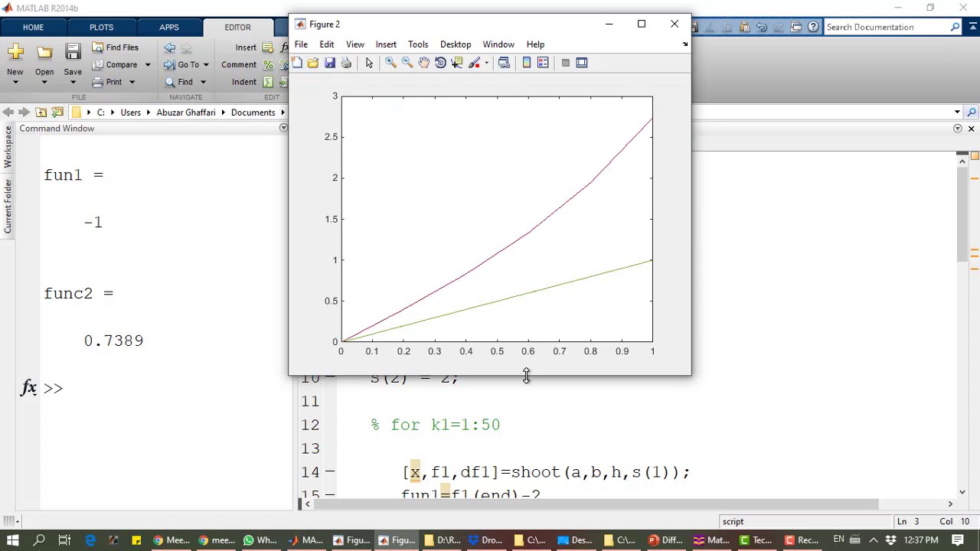
Task: Click Print Figure icon in Figure 2 toolbar
Action: click(x=346, y=63)
